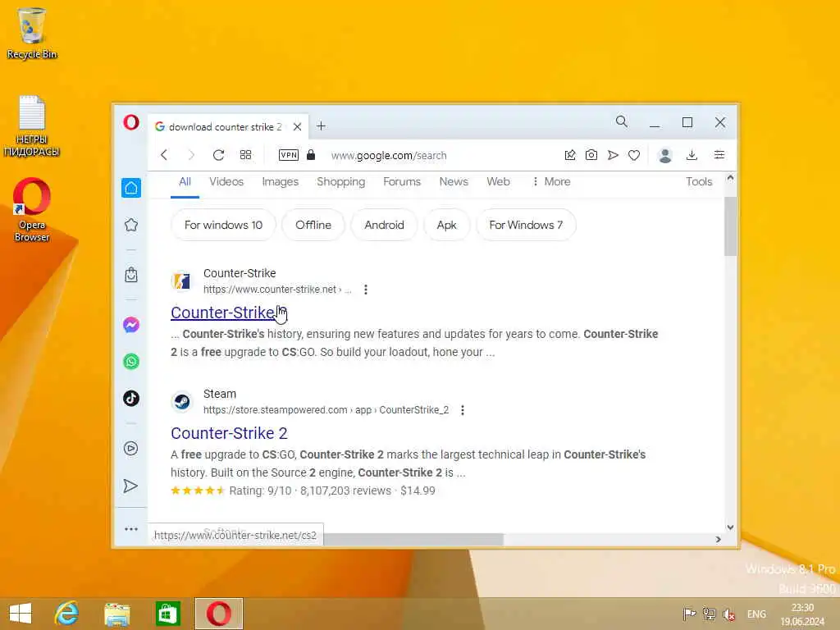This screenshot has height=630, width=840.
Task: Click the ENG language indicator
Action: coord(756,614)
